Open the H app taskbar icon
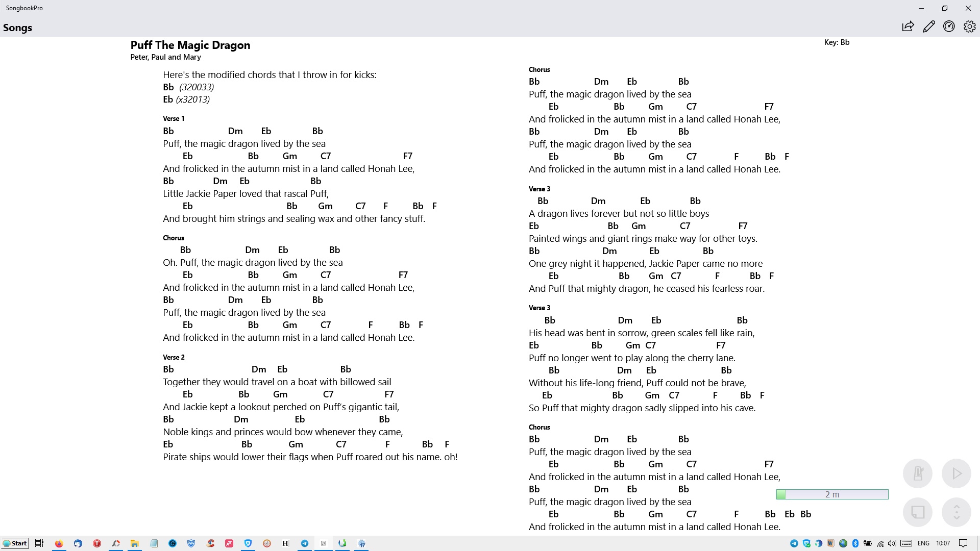Screen dimensions: 980x551 click(285, 543)
